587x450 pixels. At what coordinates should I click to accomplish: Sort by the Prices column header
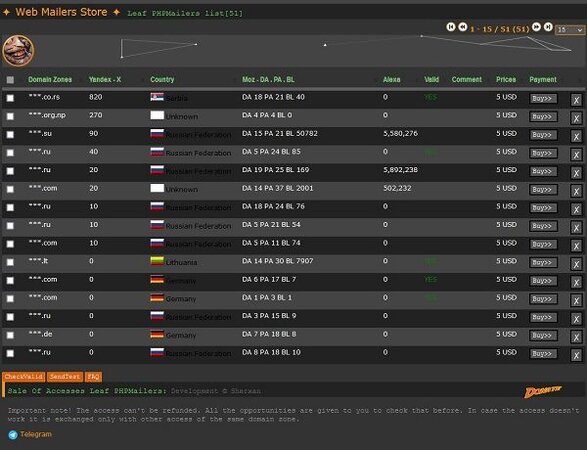pyautogui.click(x=506, y=79)
